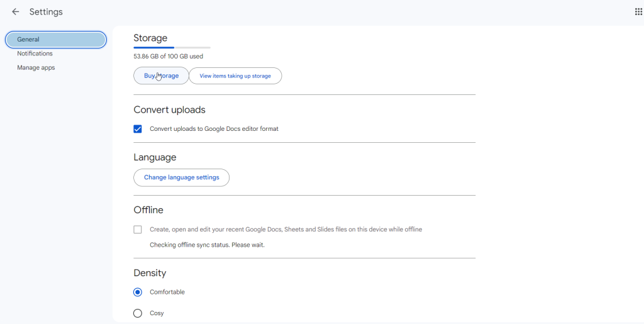Click View items taking up storage
Screen dimensions: 644x324
click(235, 76)
